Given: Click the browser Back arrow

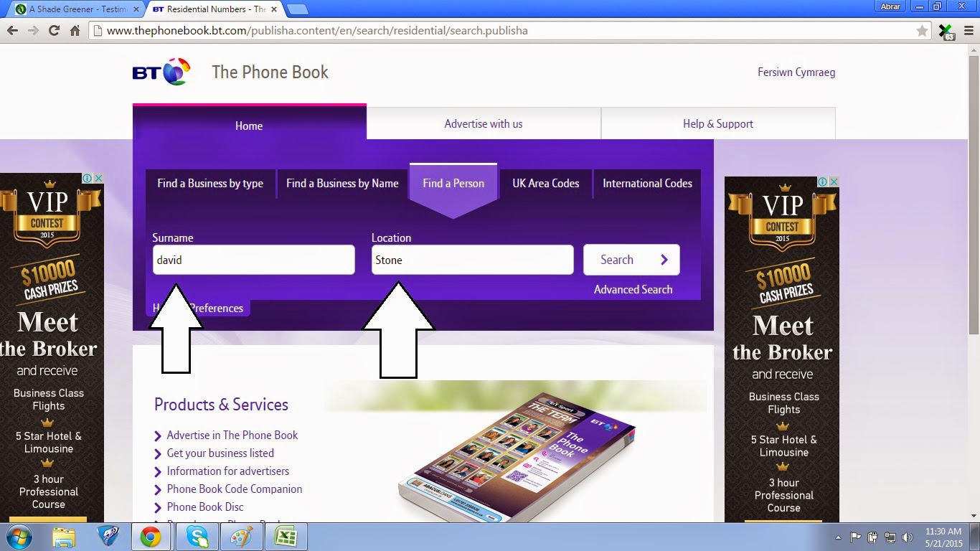Looking at the screenshot, I should click(12, 31).
